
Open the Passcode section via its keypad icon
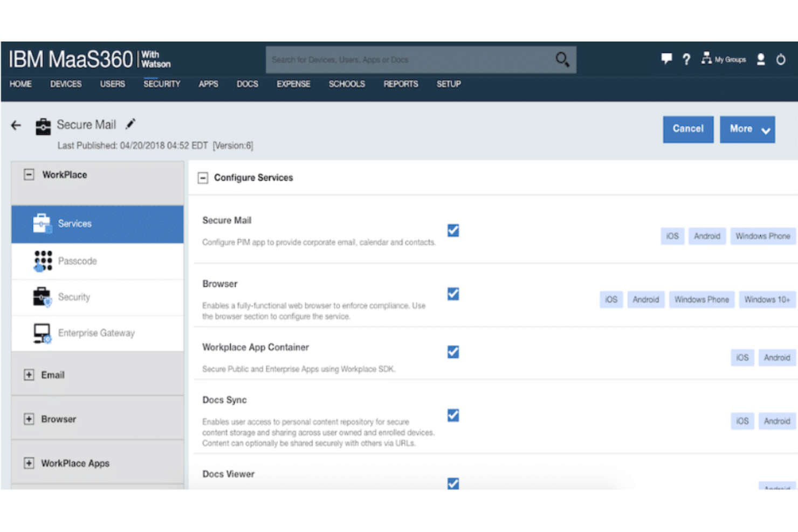point(42,261)
